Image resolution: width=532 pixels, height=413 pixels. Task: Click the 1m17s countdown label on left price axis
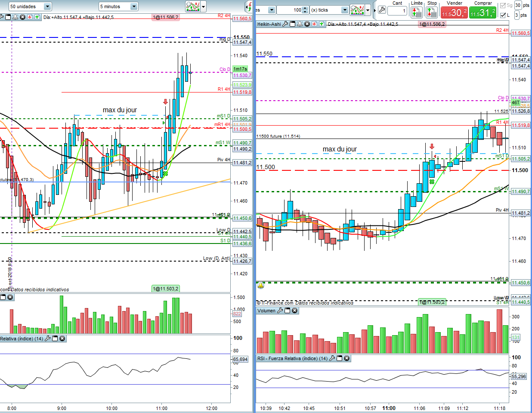tap(240, 69)
